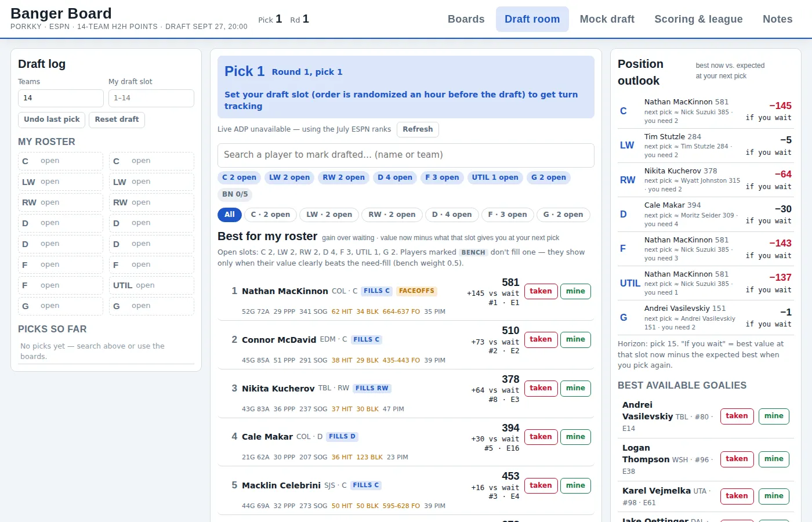The width and height of the screenshot is (812, 522).
Task: Open the Mock draft tab
Action: (607, 19)
